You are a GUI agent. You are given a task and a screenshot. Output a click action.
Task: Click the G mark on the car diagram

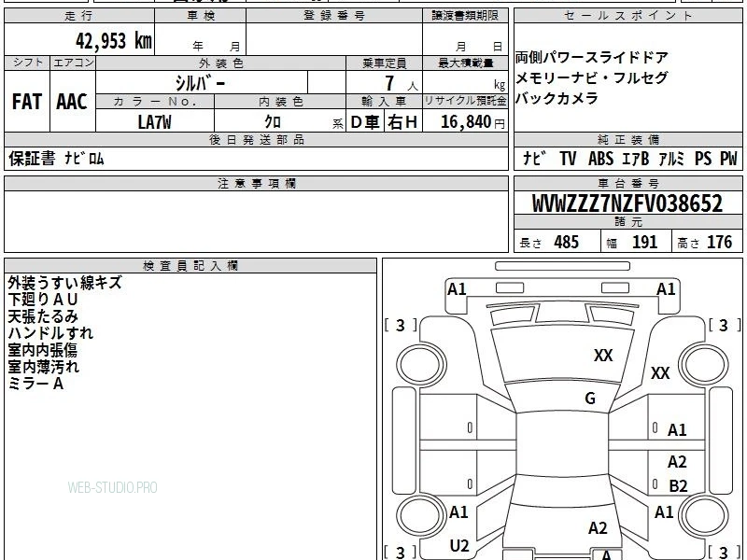(590, 399)
